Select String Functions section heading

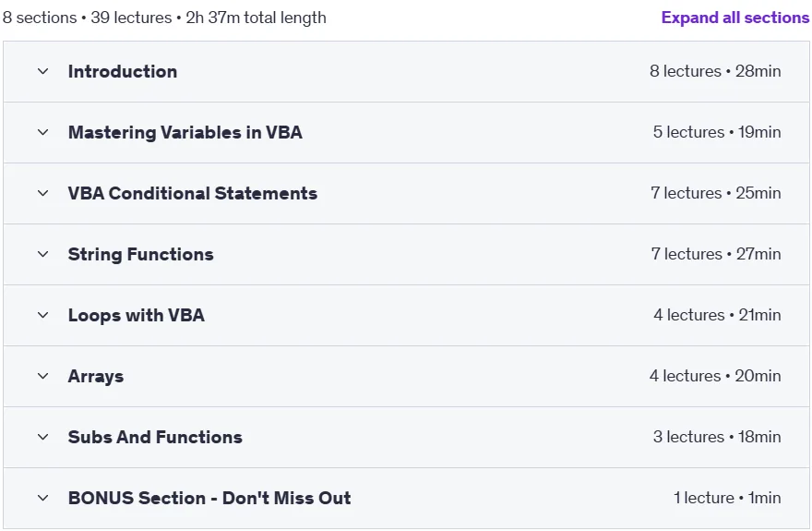pyautogui.click(x=141, y=254)
